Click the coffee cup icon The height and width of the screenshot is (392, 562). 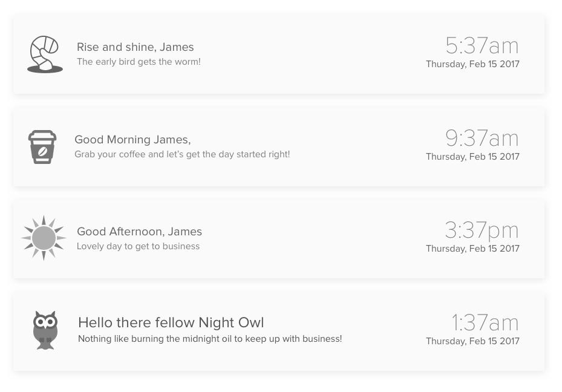pyautogui.click(x=42, y=147)
